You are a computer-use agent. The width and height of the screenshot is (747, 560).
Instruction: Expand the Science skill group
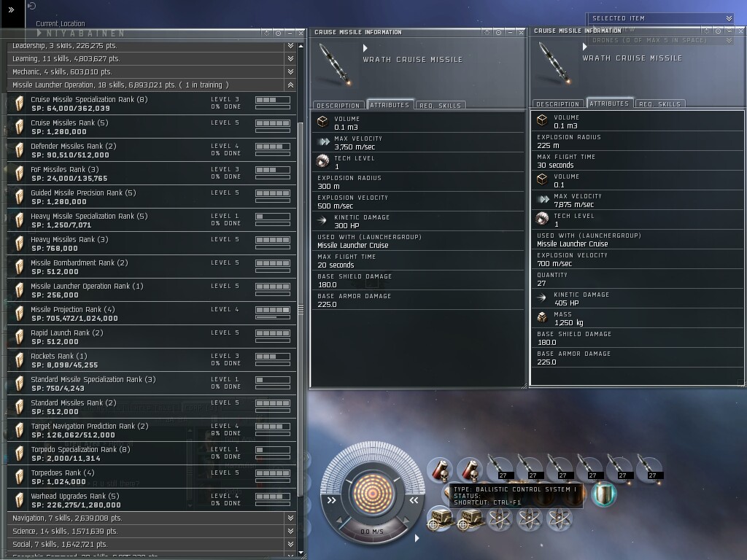(290, 531)
